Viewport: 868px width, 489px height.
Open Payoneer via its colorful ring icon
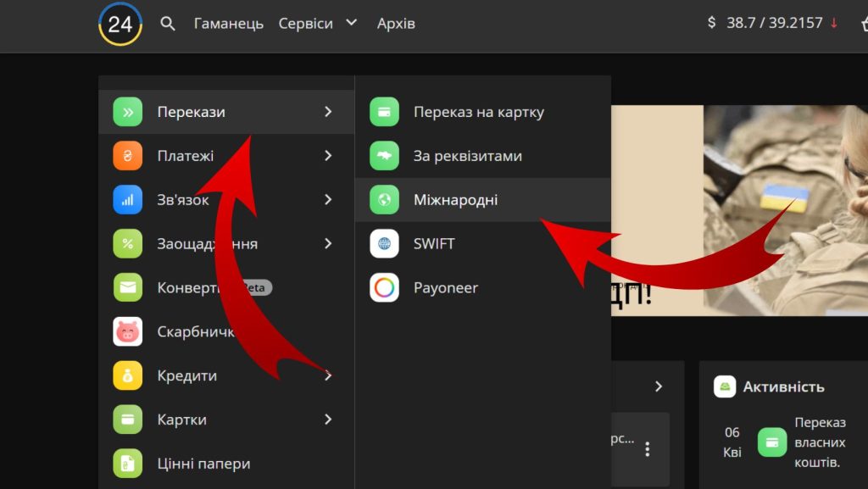click(x=384, y=287)
